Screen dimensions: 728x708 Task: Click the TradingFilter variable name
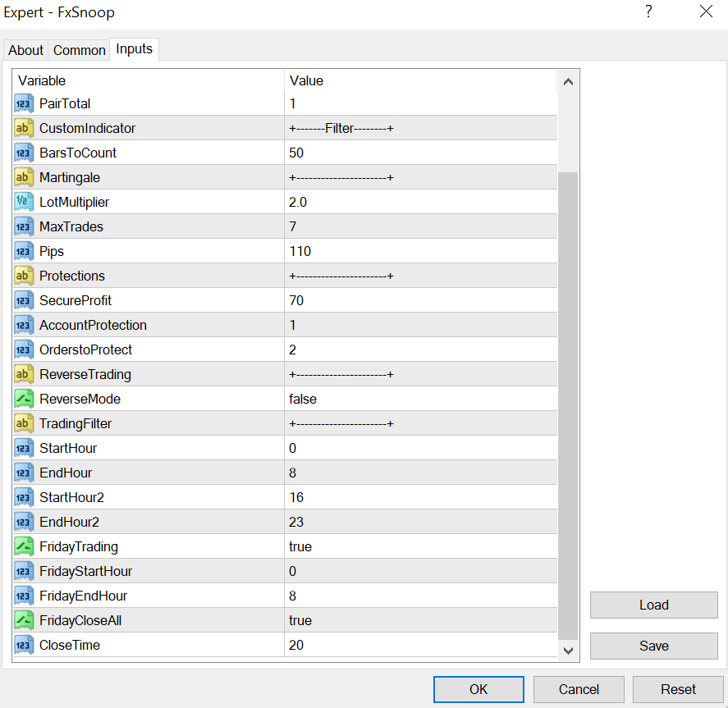tap(76, 423)
